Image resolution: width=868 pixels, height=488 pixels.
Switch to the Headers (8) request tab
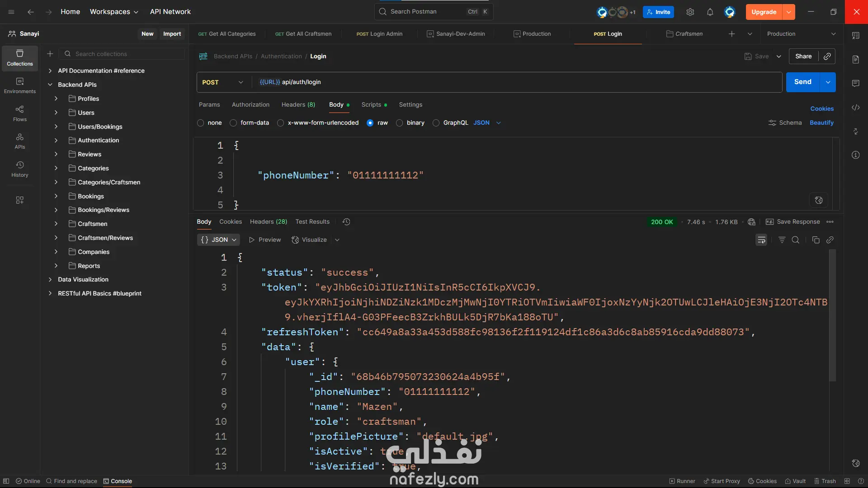(298, 105)
